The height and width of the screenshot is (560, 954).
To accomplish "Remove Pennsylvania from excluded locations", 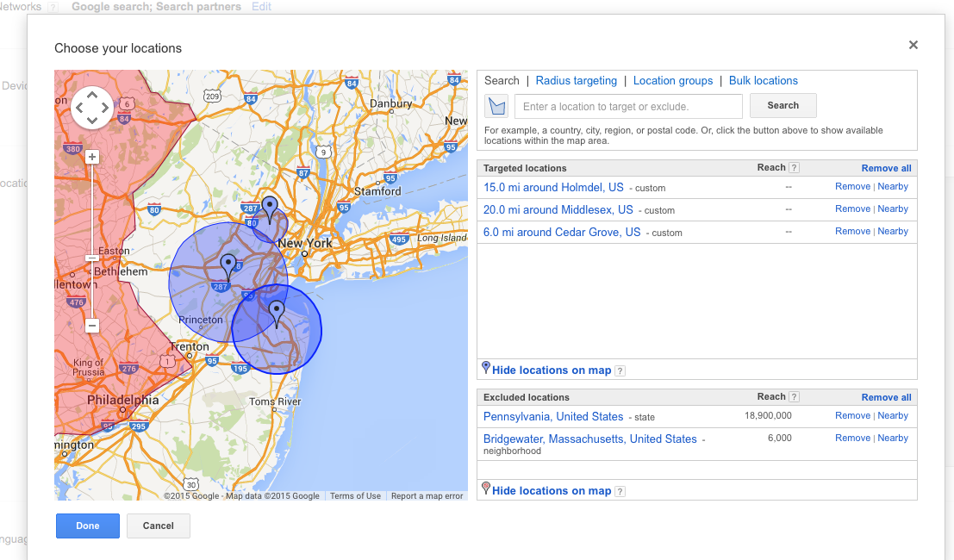I will pyautogui.click(x=852, y=416).
